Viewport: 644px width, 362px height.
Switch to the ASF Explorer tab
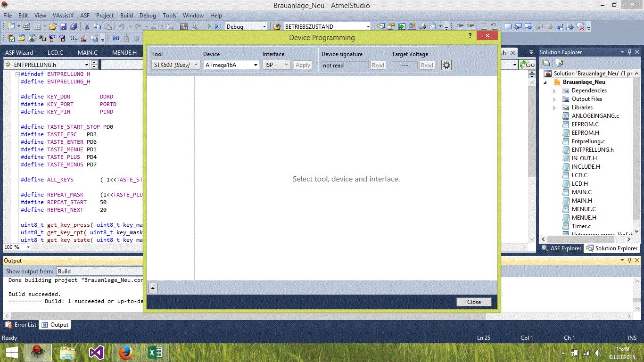(x=561, y=248)
